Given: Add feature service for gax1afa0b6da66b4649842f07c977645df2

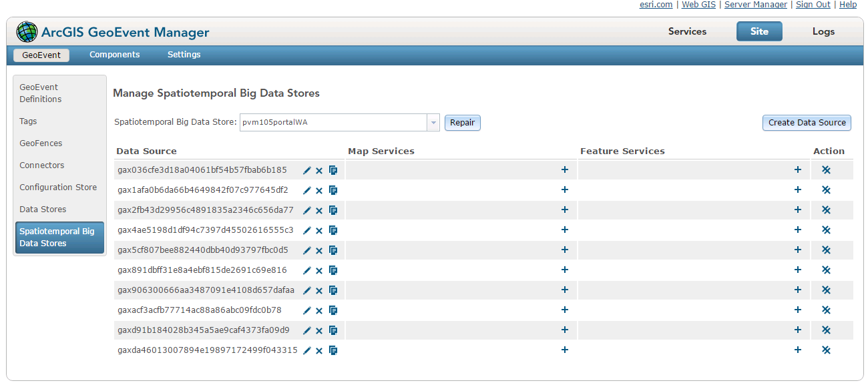Looking at the screenshot, I should (x=797, y=189).
